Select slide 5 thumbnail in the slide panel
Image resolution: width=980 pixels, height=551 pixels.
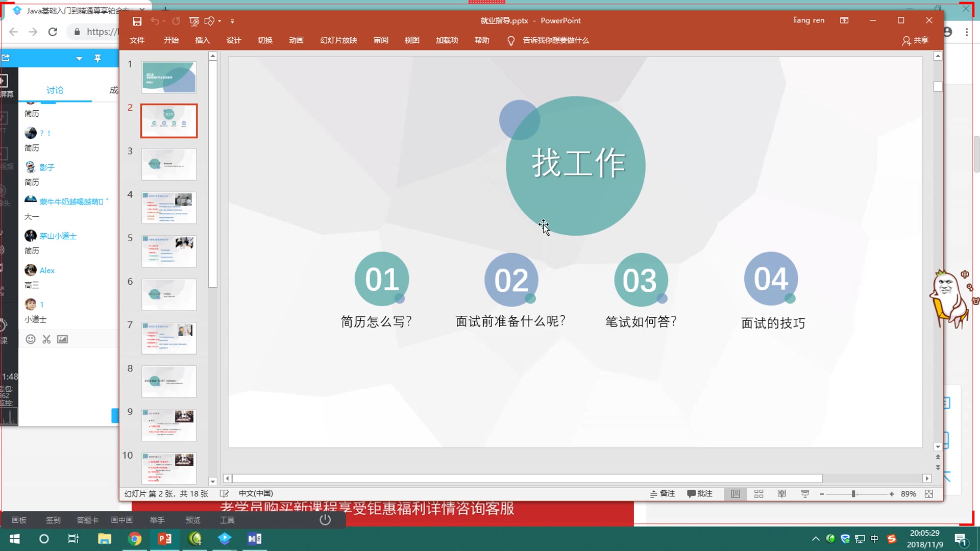pos(169,251)
